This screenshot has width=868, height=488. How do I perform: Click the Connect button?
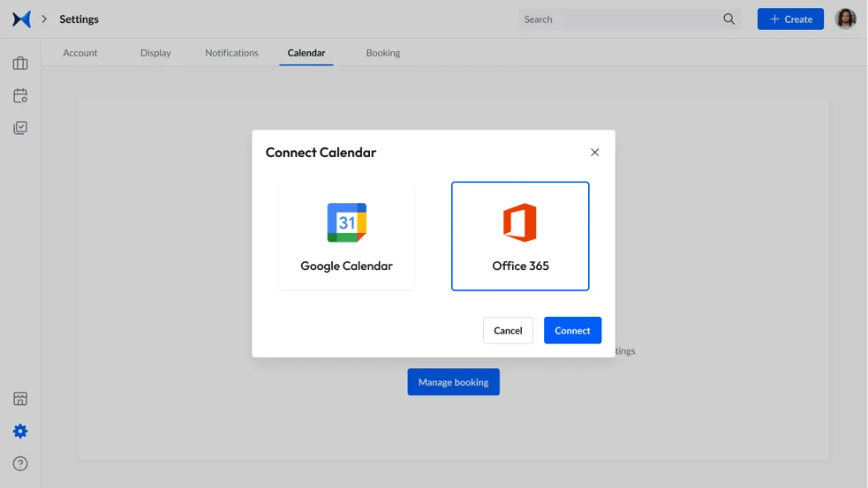[572, 330]
